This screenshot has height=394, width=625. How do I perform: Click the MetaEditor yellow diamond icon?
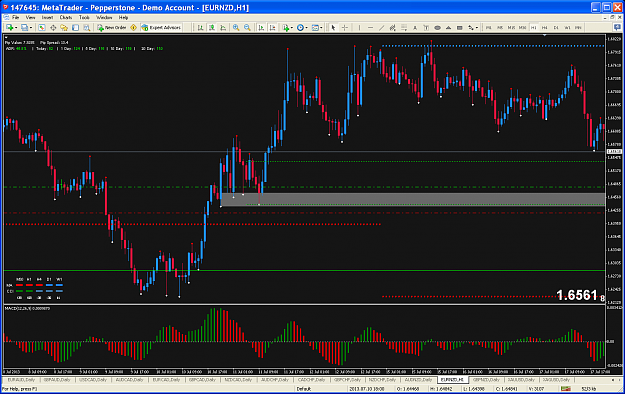coord(134,28)
